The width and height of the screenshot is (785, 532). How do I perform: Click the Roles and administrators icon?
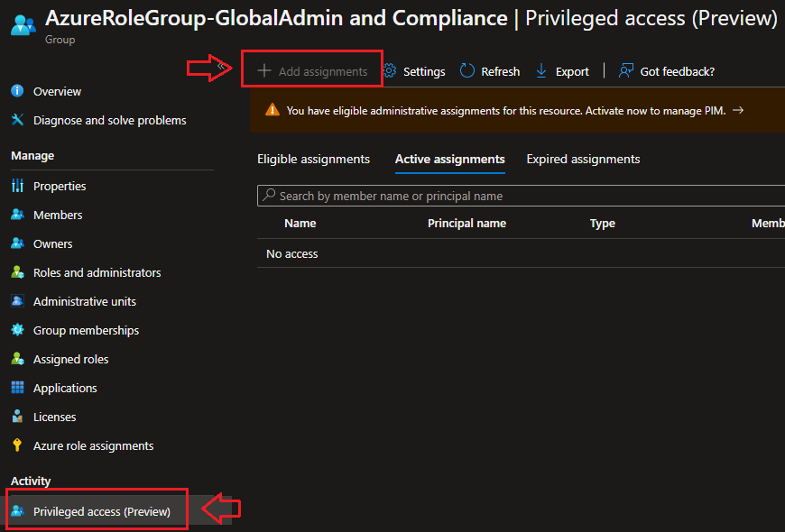click(17, 272)
